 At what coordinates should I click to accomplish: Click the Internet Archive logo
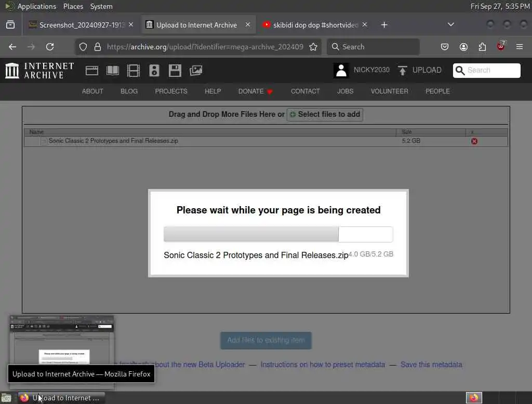pos(39,71)
